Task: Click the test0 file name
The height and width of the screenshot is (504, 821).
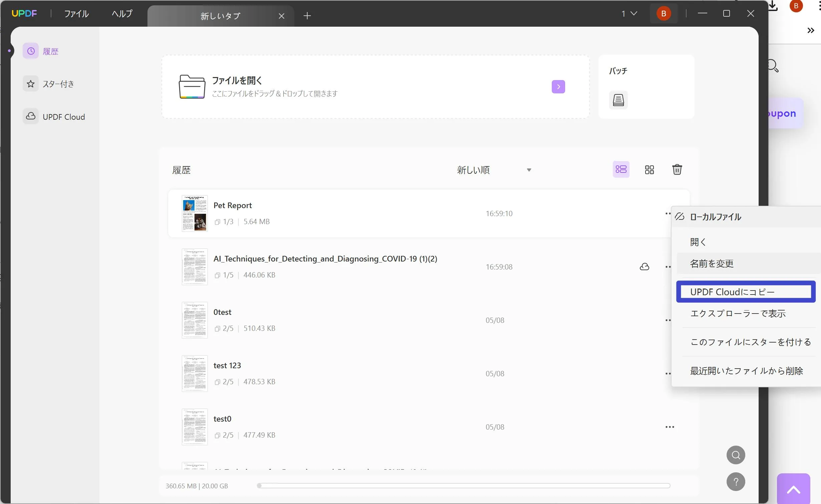Action: (222, 419)
